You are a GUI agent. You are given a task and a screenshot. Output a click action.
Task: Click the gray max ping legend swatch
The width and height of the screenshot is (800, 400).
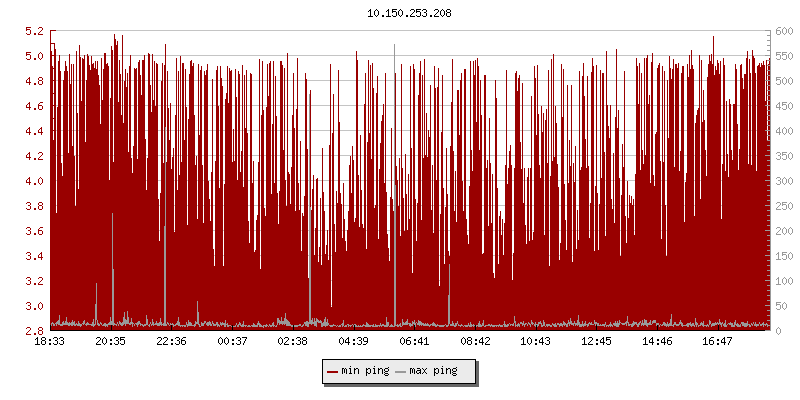tap(401, 371)
